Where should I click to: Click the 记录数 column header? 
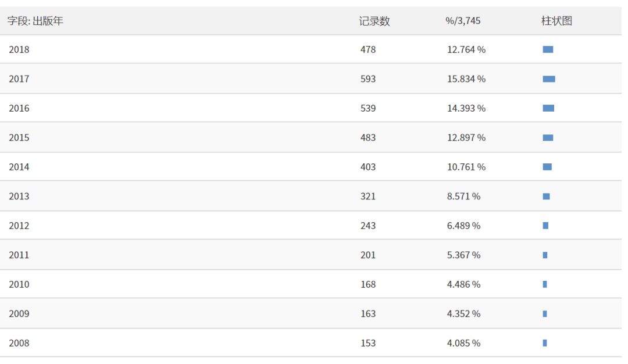[374, 21]
